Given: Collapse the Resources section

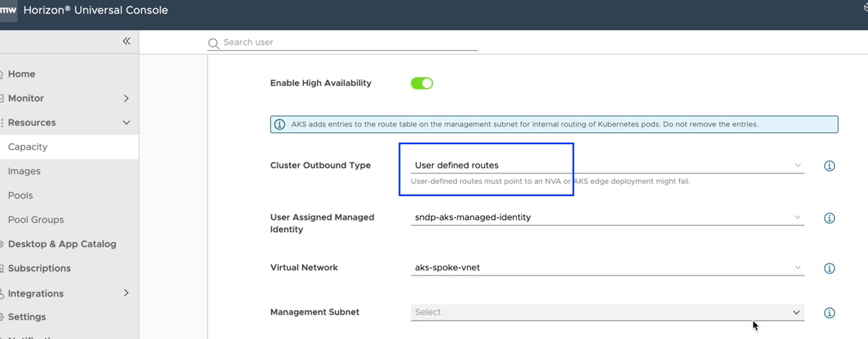Looking at the screenshot, I should coord(126,123).
